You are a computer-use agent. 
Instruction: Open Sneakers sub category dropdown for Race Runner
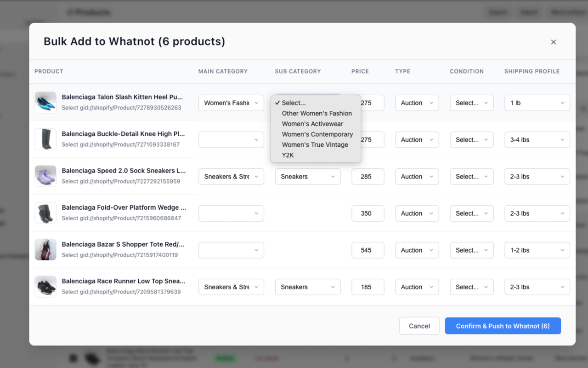(x=308, y=287)
